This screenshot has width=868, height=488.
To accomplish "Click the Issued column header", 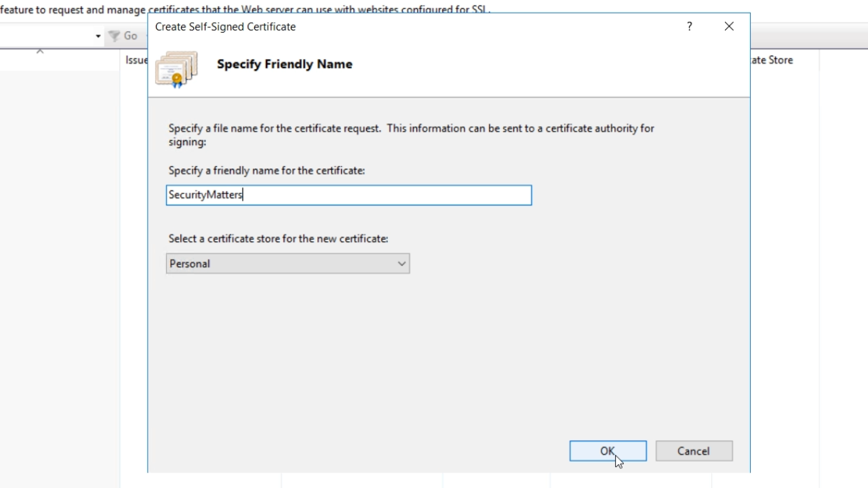I will pyautogui.click(x=136, y=60).
